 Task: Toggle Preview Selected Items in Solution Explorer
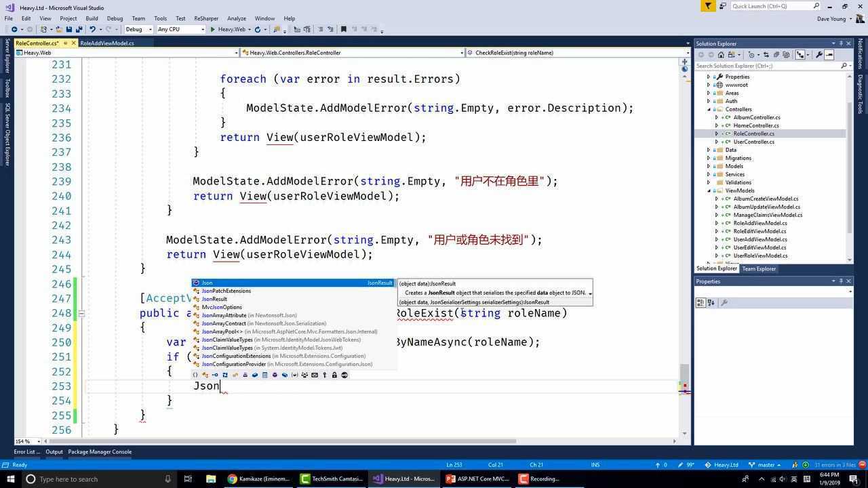[x=829, y=55]
